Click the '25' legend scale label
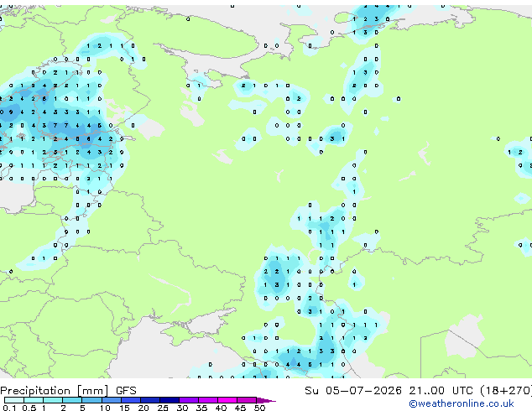This screenshot has height=411, width=532. point(163,408)
